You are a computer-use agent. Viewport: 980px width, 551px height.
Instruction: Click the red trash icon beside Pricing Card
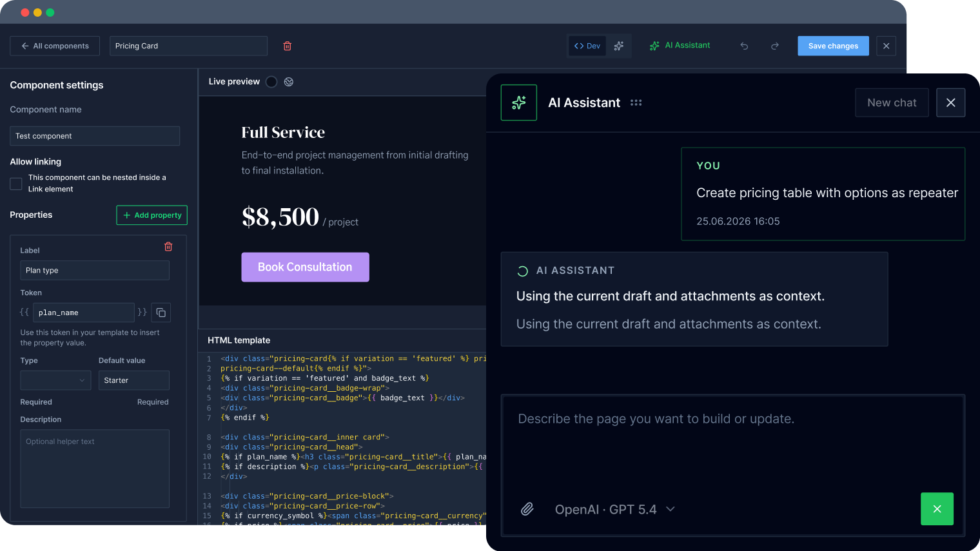tap(288, 46)
